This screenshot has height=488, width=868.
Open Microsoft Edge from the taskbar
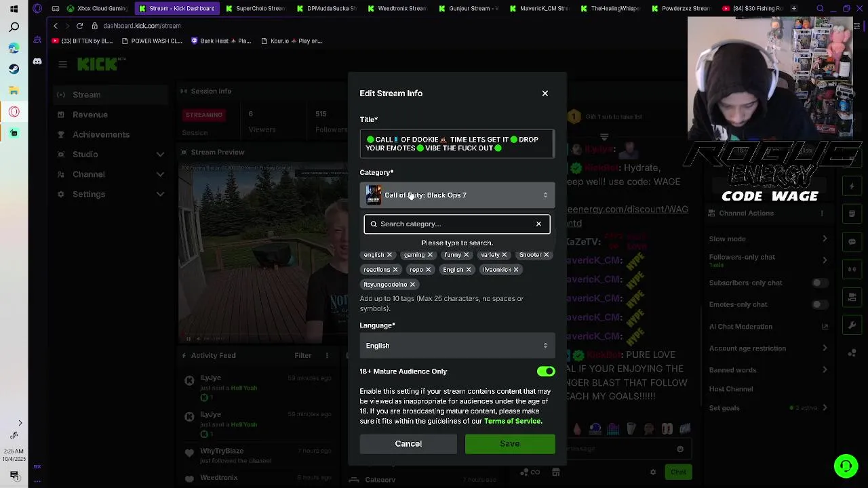point(14,49)
